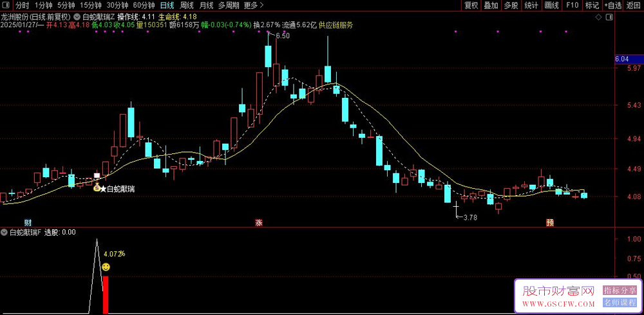
Task: Open the 多股 multi-stock view
Action: click(511, 5)
